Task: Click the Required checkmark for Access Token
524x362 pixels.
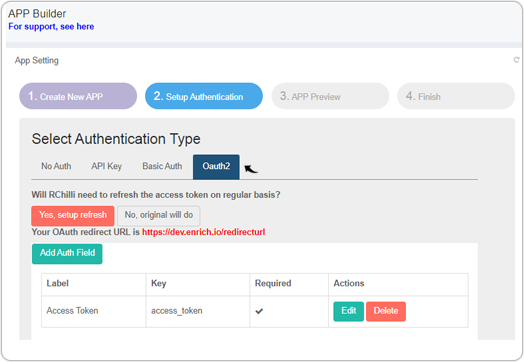Action: tap(259, 311)
